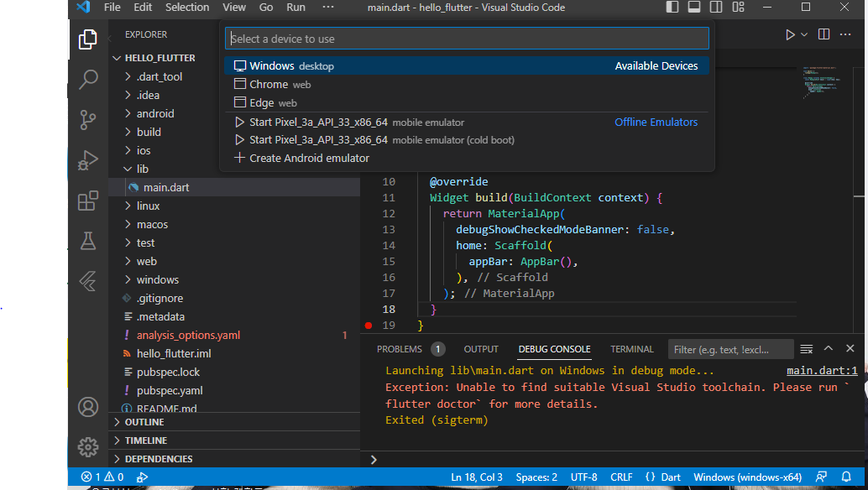Open the Testing flask icon
This screenshot has width=868, height=490.
point(87,241)
